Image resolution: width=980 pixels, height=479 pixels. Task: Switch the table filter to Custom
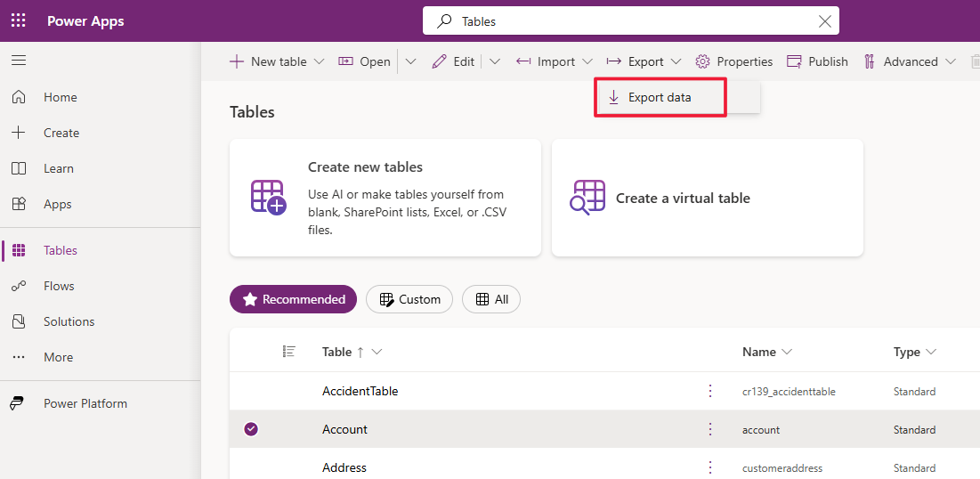[x=409, y=299]
